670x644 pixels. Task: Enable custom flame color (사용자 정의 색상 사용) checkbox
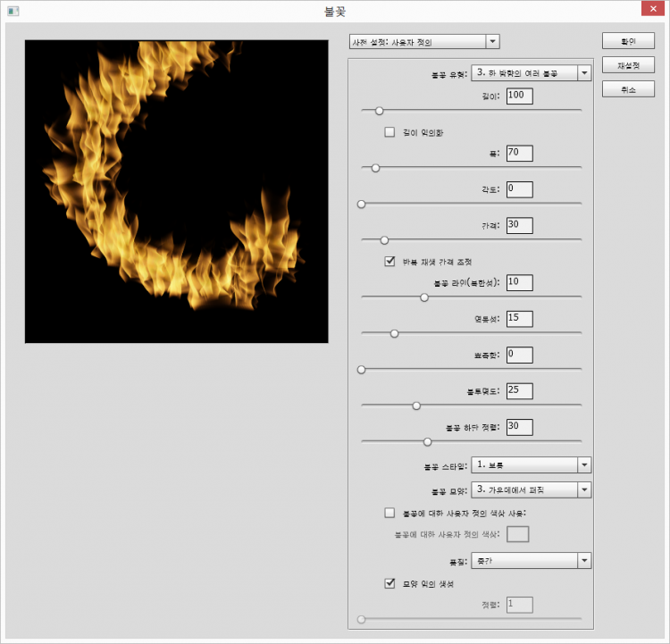389,513
